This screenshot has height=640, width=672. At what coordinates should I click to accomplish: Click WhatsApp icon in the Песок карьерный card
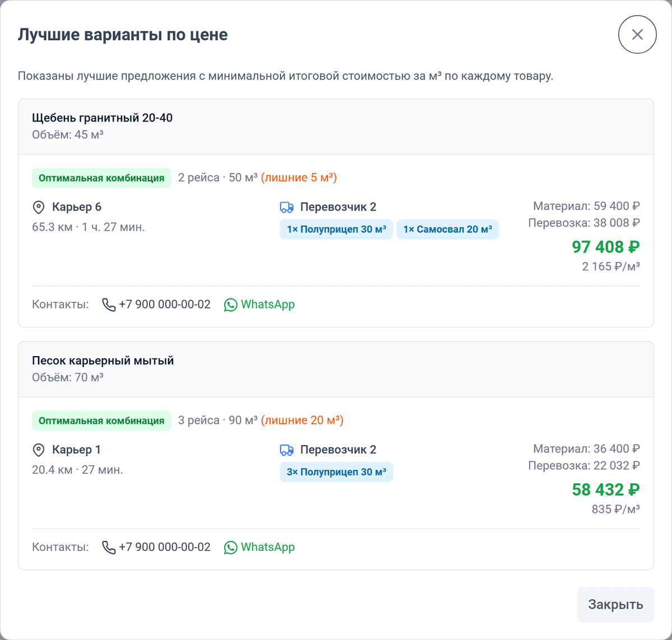point(231,547)
